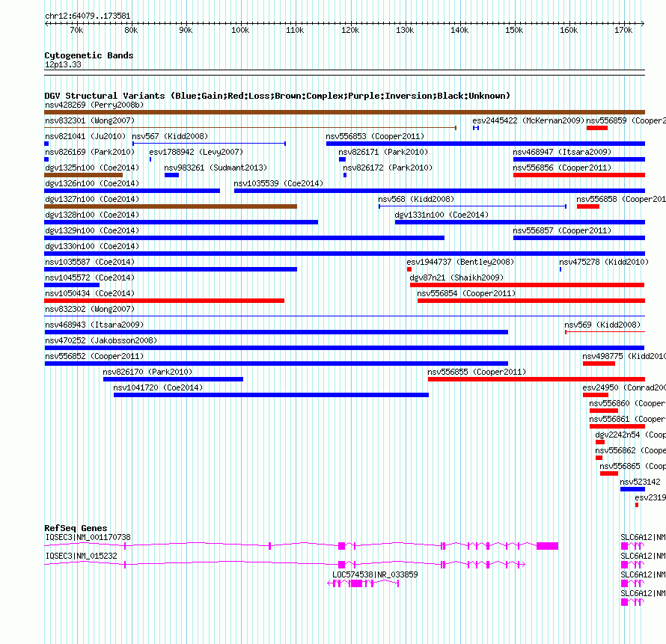
Task: Open the nsv498775 red loss bar
Action: (x=599, y=364)
